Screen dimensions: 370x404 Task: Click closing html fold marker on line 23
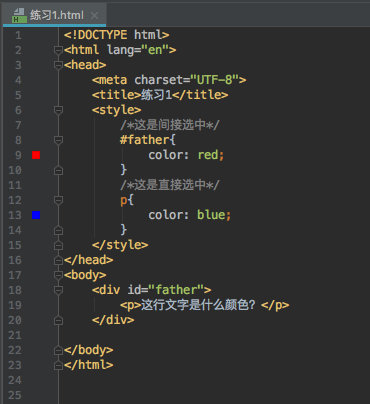point(58,365)
